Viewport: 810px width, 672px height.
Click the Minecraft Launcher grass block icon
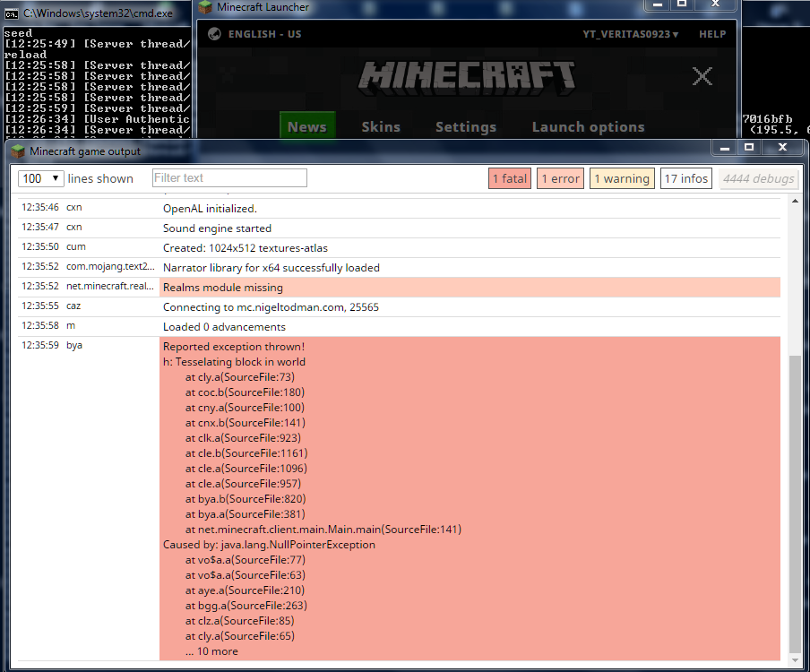point(205,6)
